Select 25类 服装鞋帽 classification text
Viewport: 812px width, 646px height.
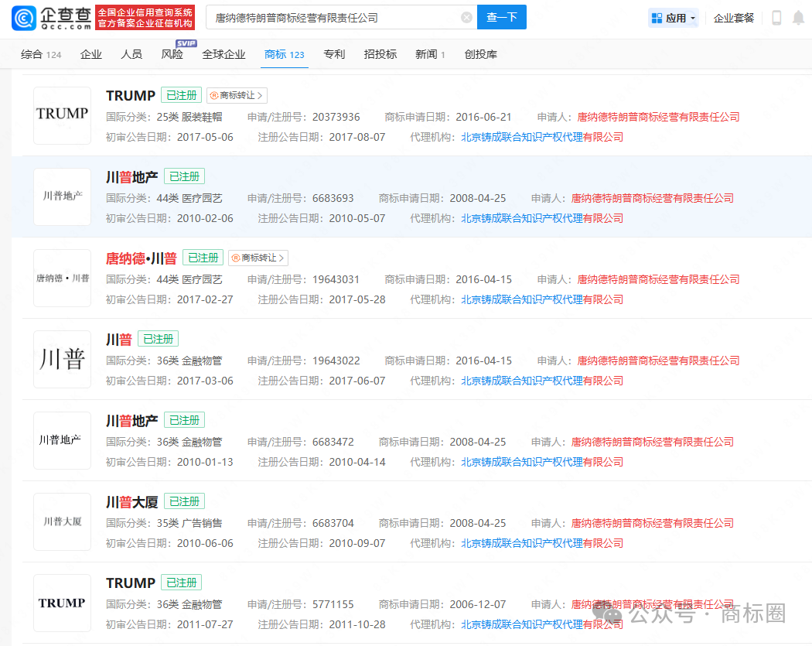(189, 117)
